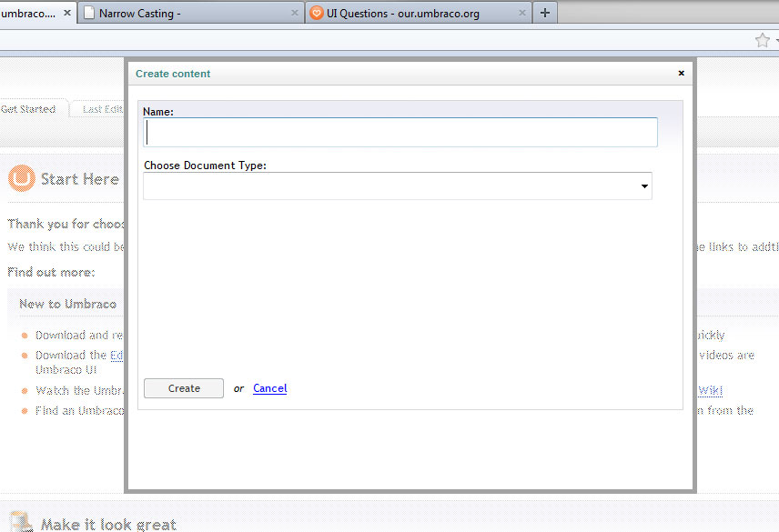Click the Narrow Casting tab page icon

(87, 14)
